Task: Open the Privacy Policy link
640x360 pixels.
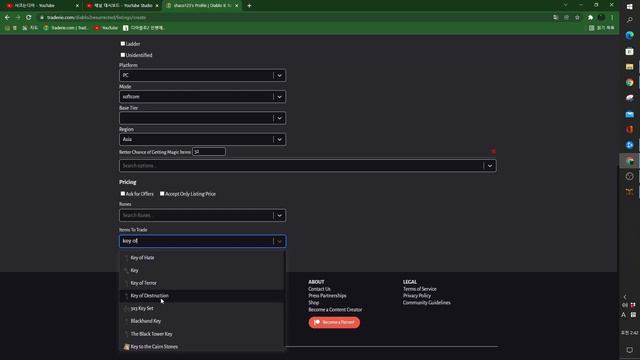Action: 417,296
